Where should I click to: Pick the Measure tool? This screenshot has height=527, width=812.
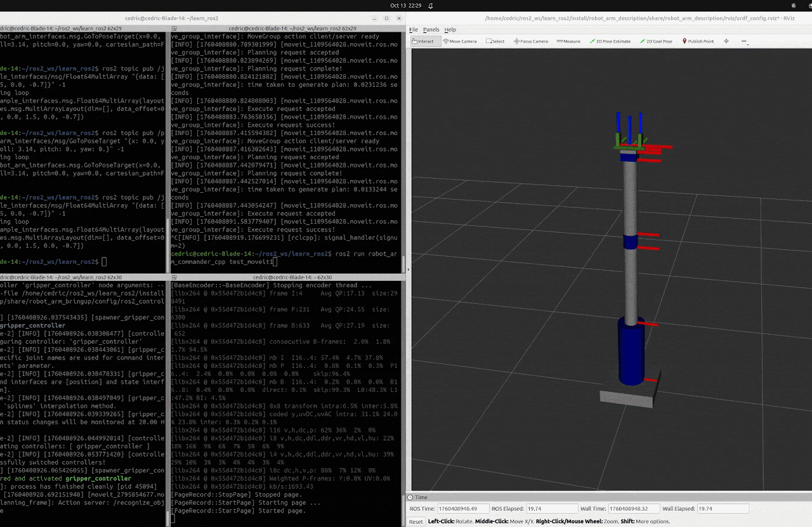pos(568,41)
